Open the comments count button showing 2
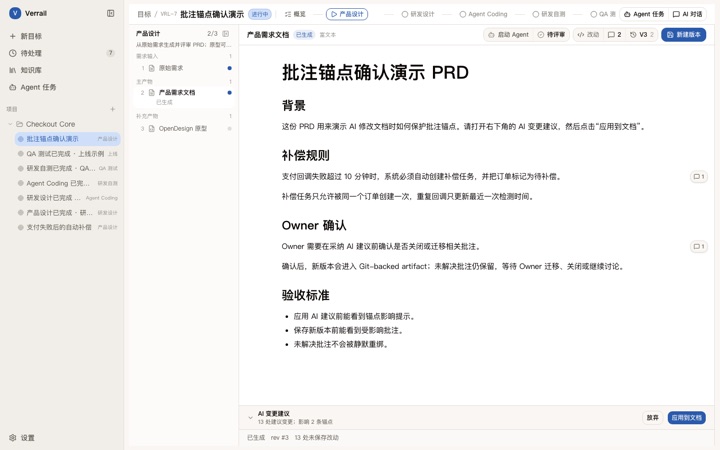 [614, 34]
